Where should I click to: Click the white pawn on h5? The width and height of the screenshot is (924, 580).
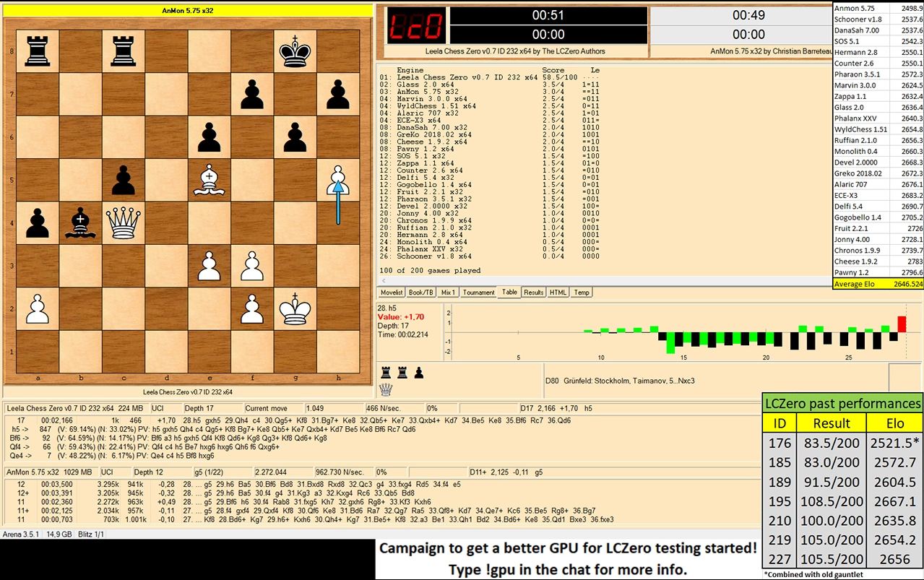[x=338, y=181]
